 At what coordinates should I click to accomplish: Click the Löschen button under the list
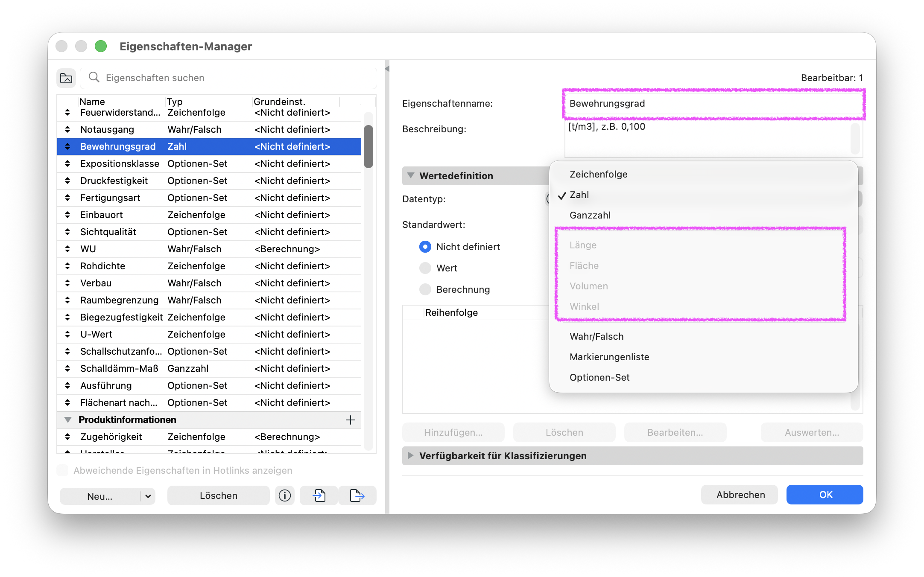click(x=218, y=495)
